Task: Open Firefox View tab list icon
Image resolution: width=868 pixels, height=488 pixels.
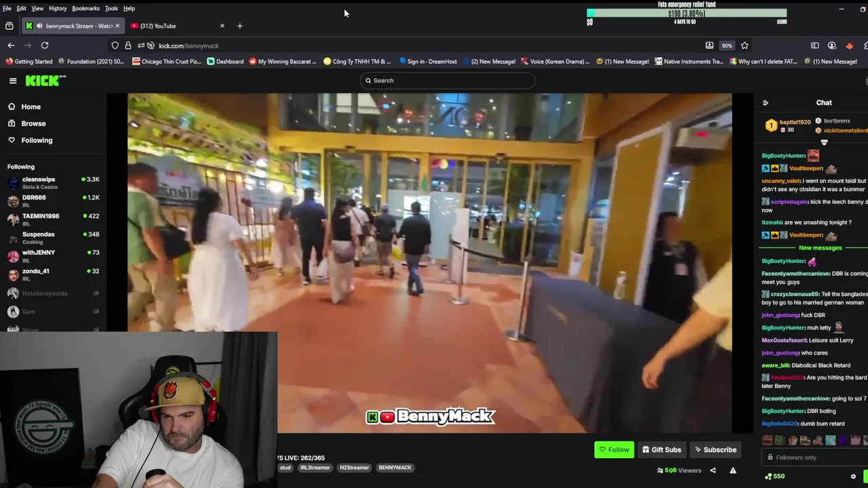Action: pyautogui.click(x=9, y=26)
